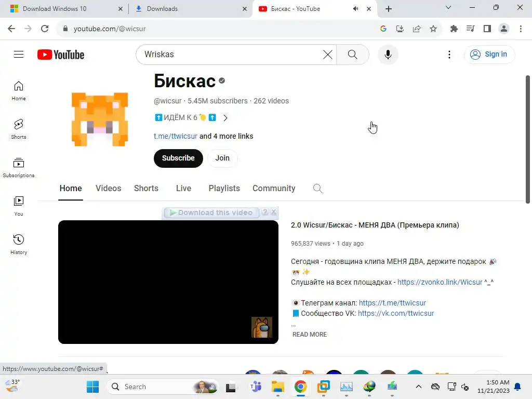Open File Explorer from the taskbar
The image size is (532, 399).
277,387
